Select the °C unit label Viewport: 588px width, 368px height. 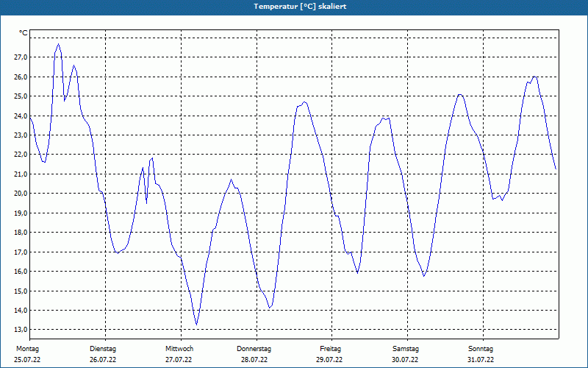pyautogui.click(x=24, y=33)
